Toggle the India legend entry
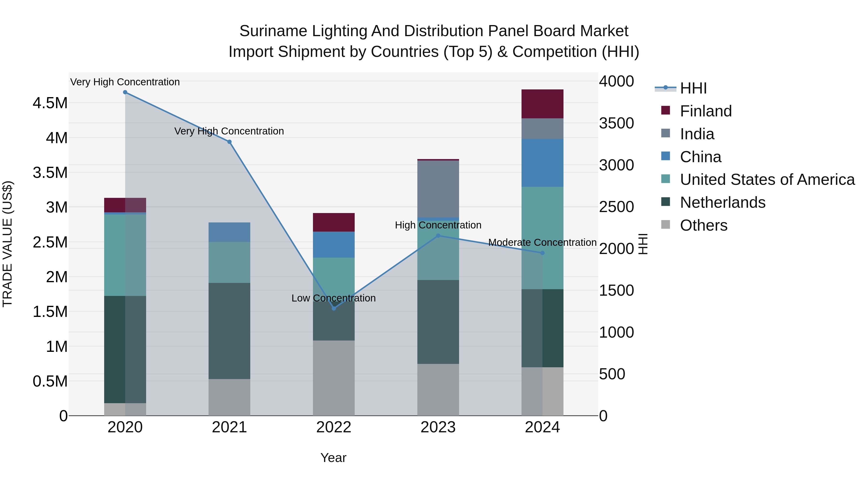This screenshot has height=488, width=868. pyautogui.click(x=687, y=134)
